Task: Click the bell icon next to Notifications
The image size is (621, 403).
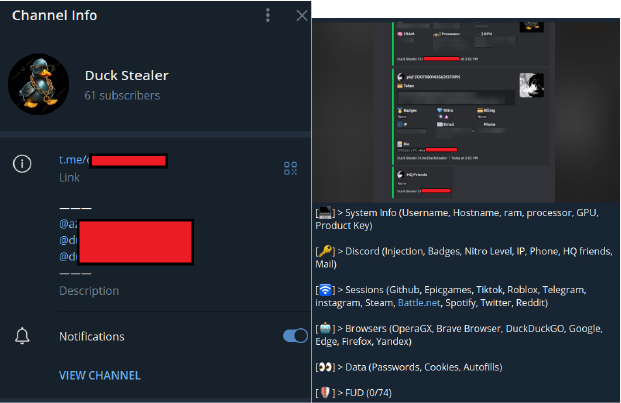Action: click(x=22, y=336)
